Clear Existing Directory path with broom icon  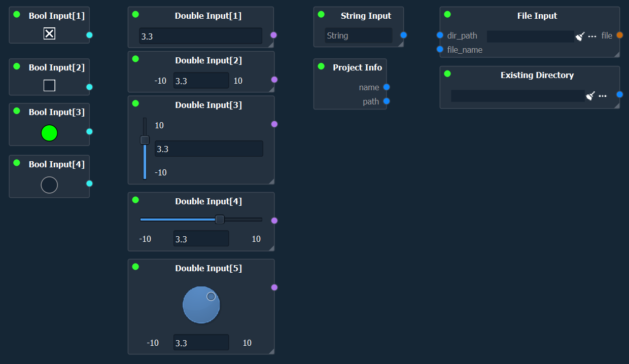[590, 95]
